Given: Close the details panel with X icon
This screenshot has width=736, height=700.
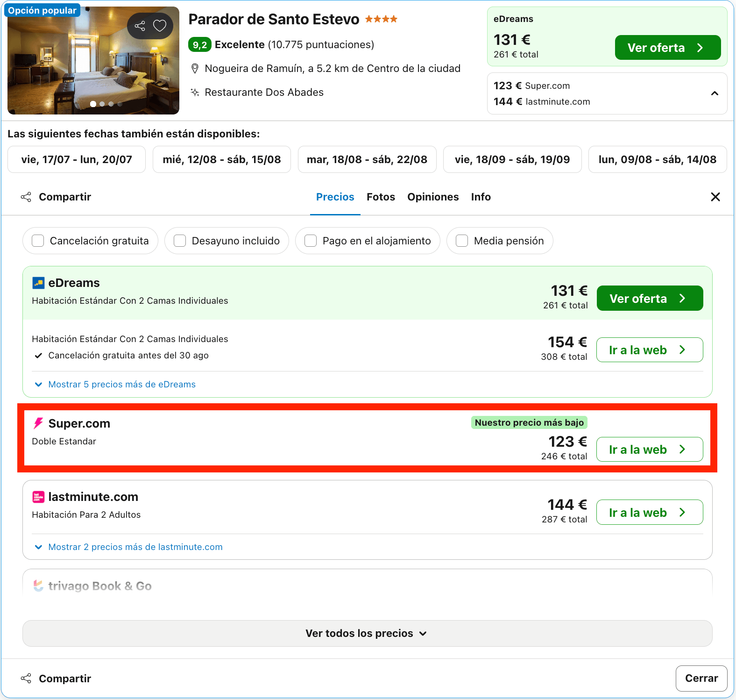Looking at the screenshot, I should (x=715, y=197).
